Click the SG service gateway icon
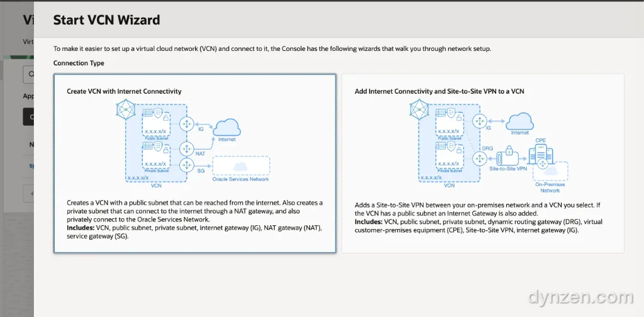The height and width of the screenshot is (317, 644). [x=187, y=165]
